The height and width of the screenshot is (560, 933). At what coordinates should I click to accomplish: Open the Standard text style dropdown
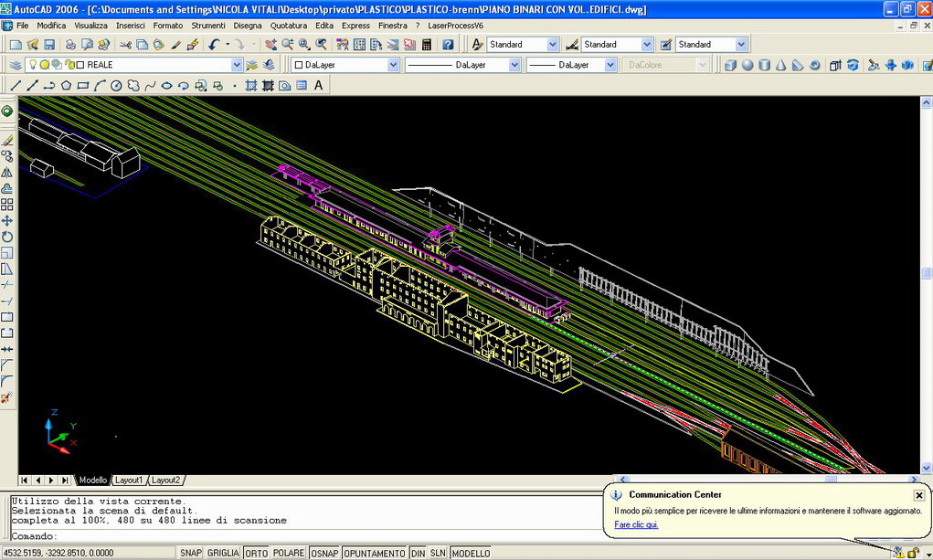pos(552,44)
